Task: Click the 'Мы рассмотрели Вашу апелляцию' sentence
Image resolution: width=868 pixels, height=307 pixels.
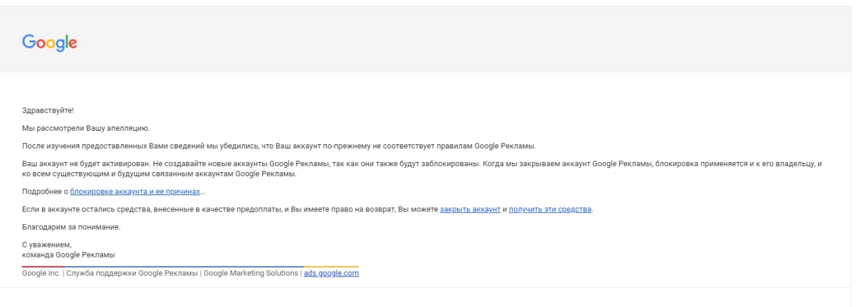Action: 85,128
